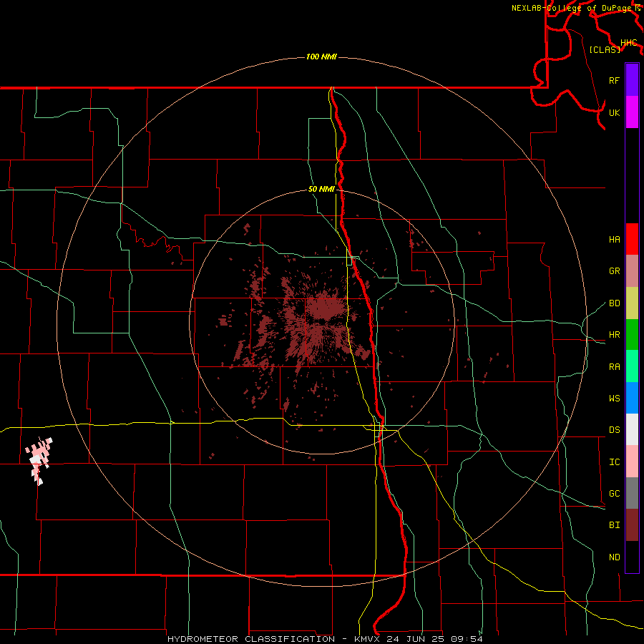The image size is (644, 644).
Task: Click the GR legend color swatch
Action: [x=632, y=271]
